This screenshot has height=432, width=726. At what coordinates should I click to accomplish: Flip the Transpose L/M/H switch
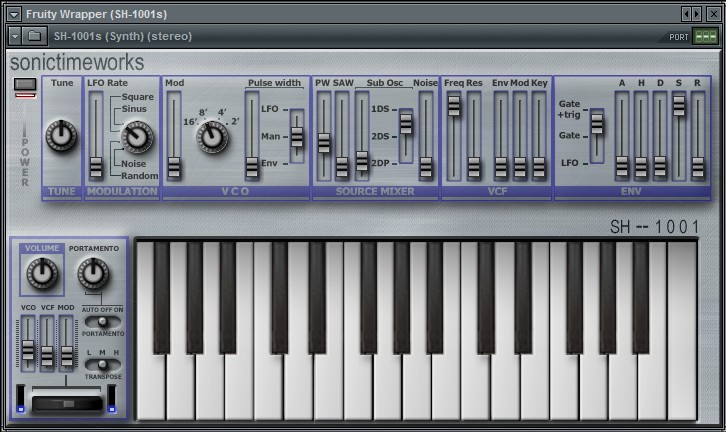[97, 364]
